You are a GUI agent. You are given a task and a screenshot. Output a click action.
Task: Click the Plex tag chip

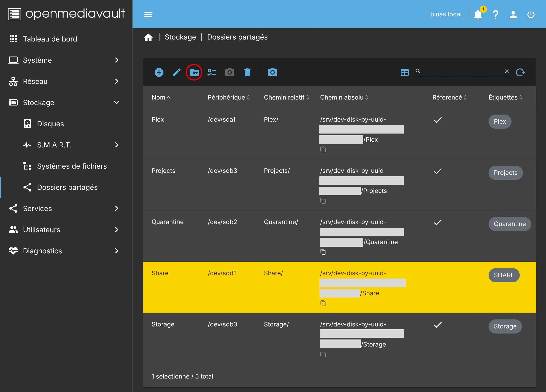click(500, 122)
